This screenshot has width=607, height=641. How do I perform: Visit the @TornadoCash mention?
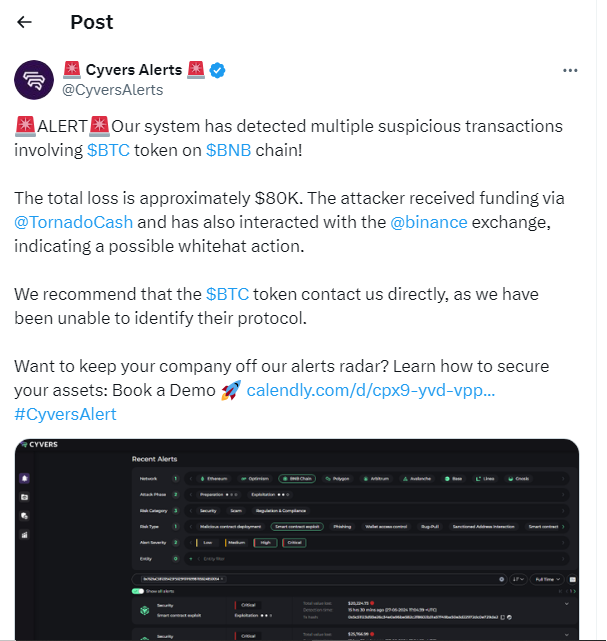(74, 220)
